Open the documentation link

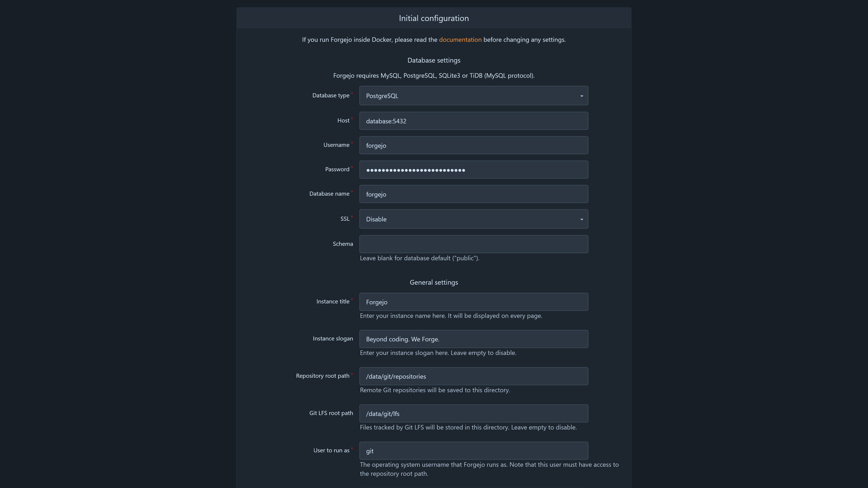[x=460, y=40]
